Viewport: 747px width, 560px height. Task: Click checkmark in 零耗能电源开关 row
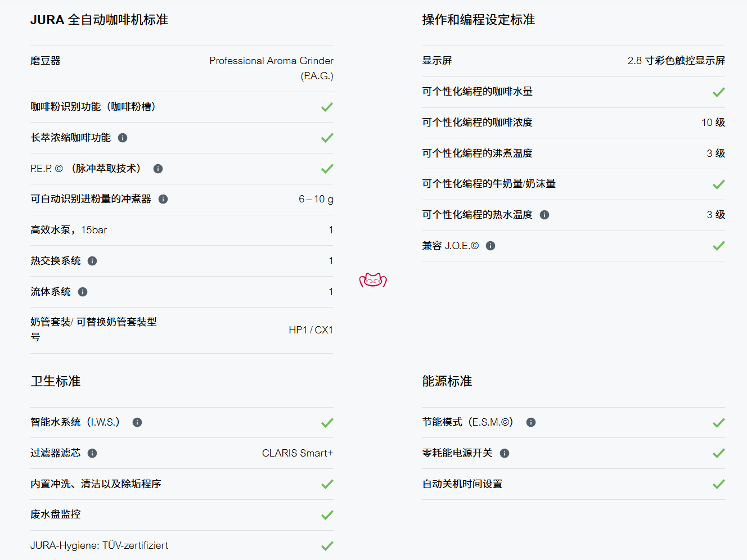719,453
